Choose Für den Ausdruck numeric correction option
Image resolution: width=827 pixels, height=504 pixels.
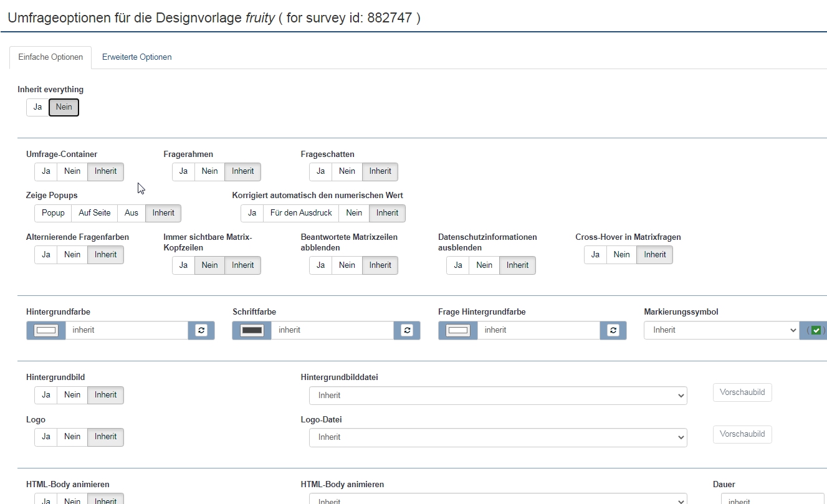[x=301, y=213]
